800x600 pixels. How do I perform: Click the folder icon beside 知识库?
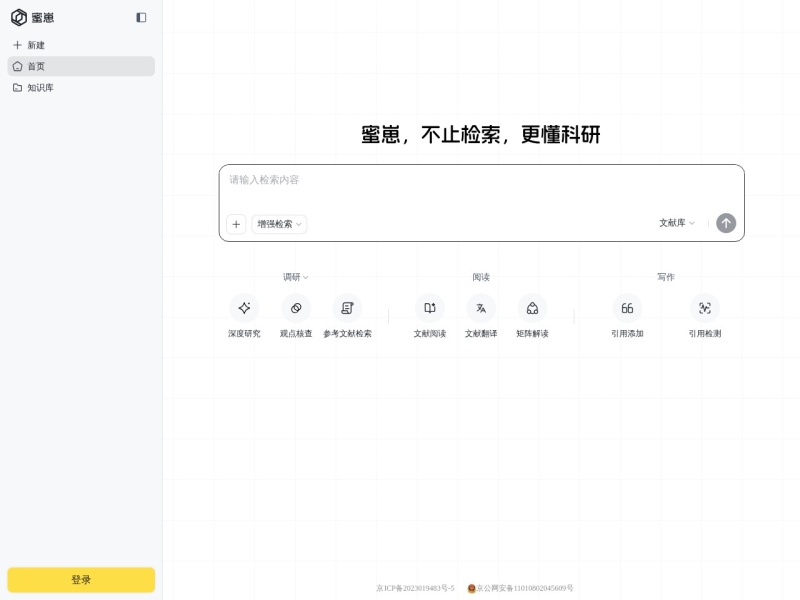(x=18, y=88)
